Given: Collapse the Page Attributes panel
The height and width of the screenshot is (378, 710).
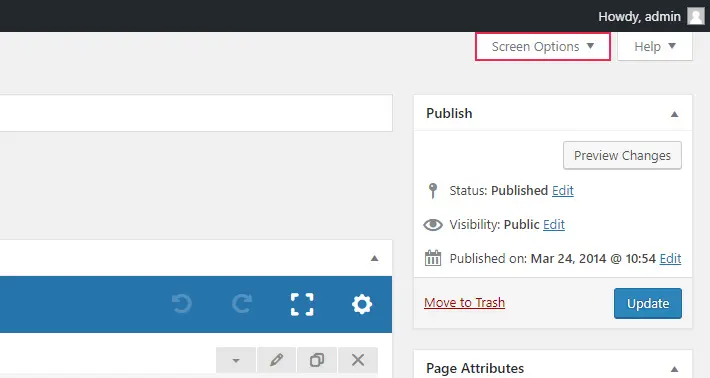Looking at the screenshot, I should click(674, 369).
